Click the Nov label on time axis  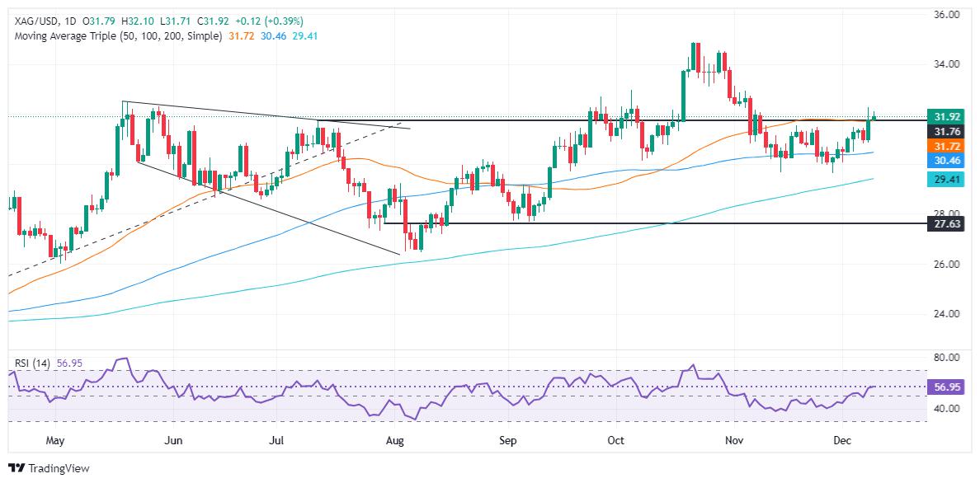tap(734, 442)
